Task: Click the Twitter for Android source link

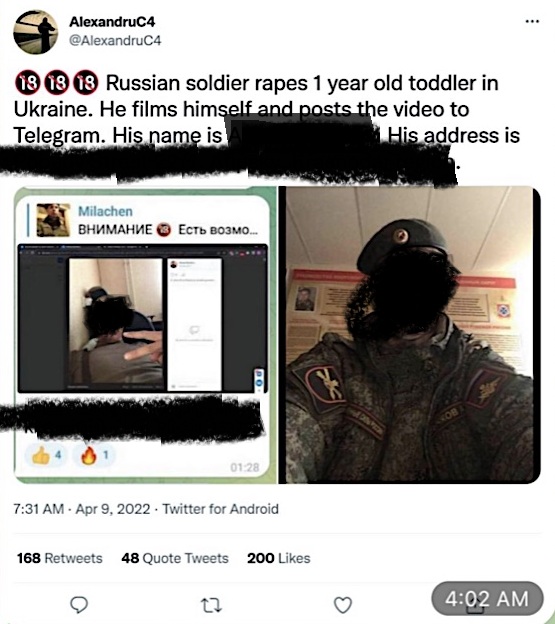Action: (220, 509)
